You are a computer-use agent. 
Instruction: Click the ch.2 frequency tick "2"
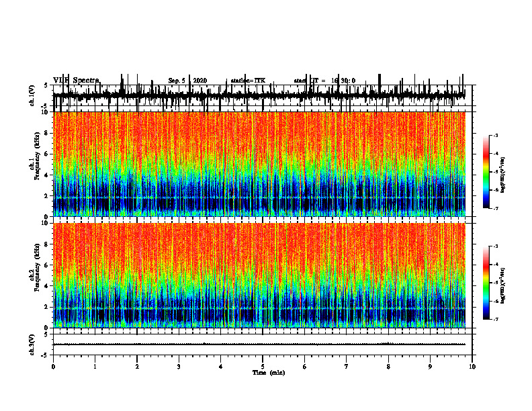point(47,307)
